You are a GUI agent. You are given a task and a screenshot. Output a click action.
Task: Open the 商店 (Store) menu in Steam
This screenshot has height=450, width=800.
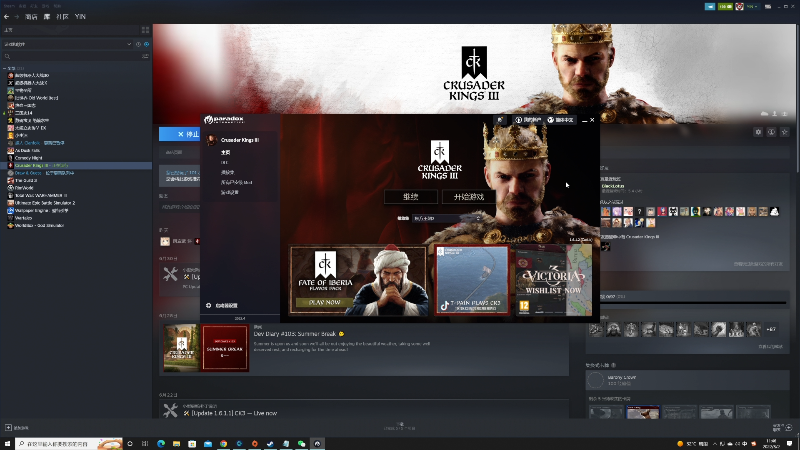click(x=31, y=17)
